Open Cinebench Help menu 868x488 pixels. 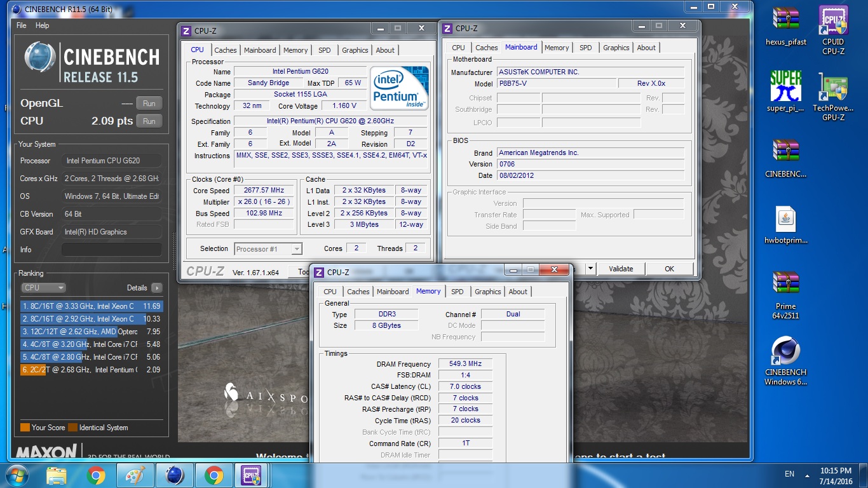click(43, 25)
